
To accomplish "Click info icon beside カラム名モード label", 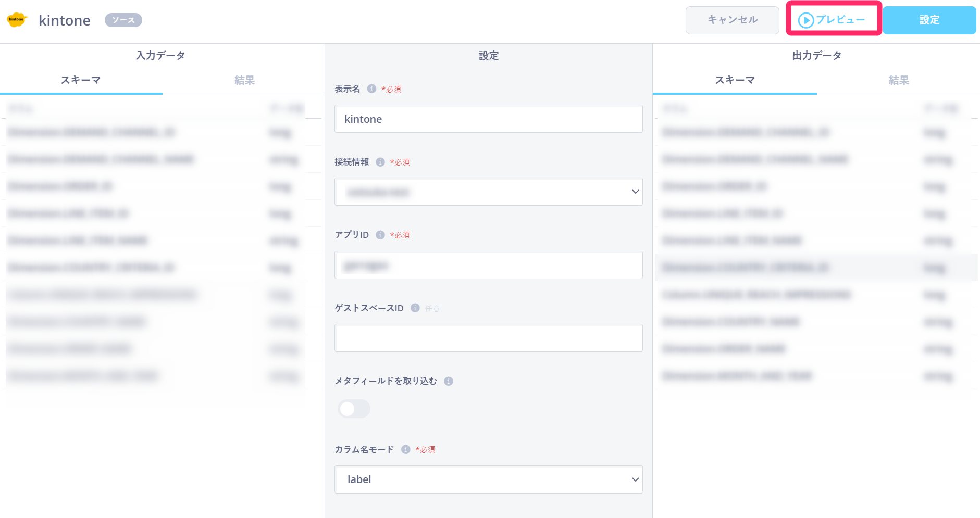I will (x=406, y=449).
